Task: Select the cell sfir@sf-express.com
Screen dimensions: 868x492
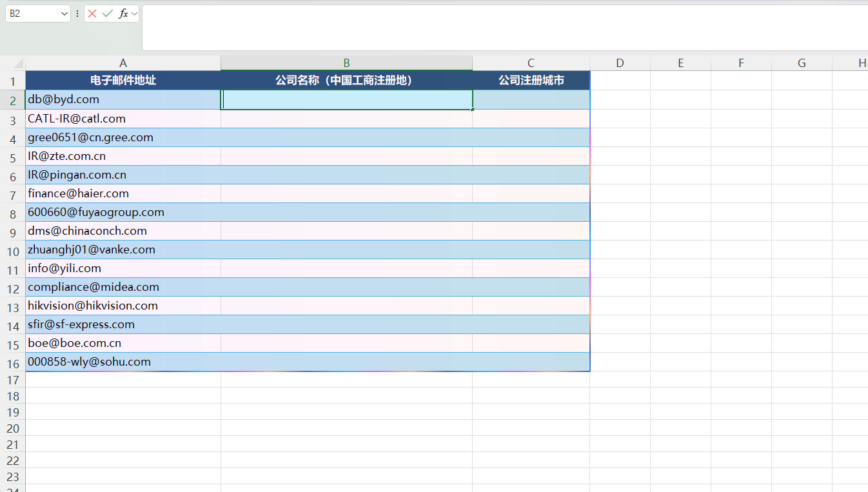Action: pyautogui.click(x=123, y=324)
